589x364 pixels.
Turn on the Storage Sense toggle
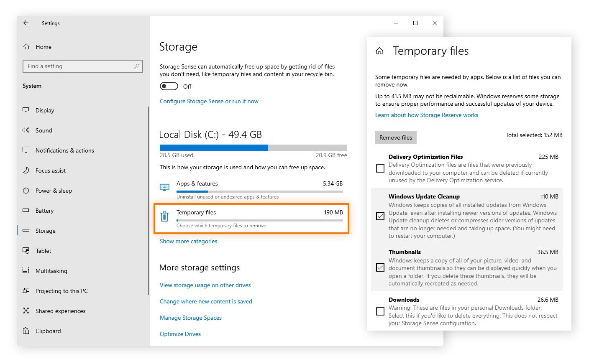(169, 87)
